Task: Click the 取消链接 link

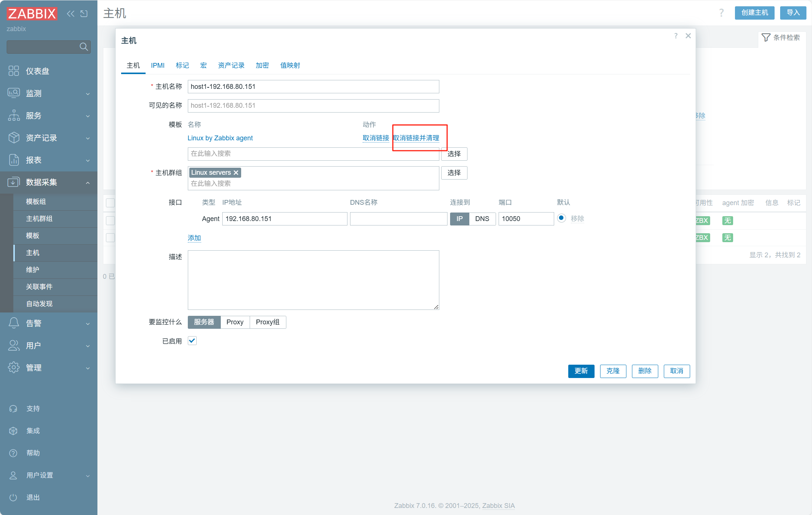Action: (376, 138)
